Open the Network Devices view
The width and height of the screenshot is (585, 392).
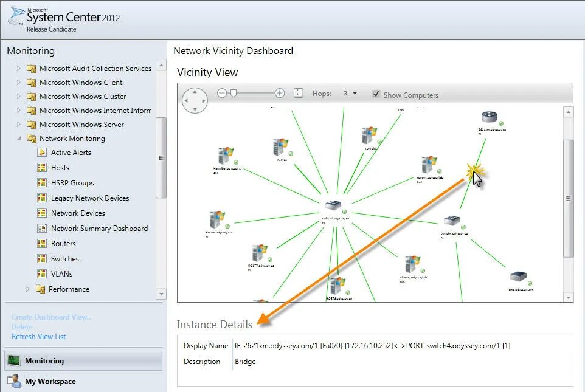point(78,213)
